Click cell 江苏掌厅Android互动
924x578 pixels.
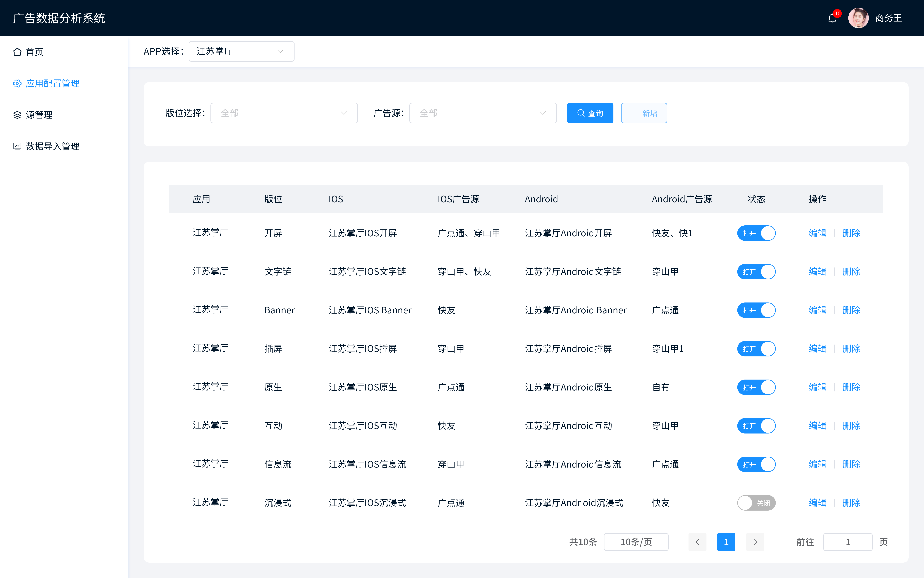coord(569,426)
